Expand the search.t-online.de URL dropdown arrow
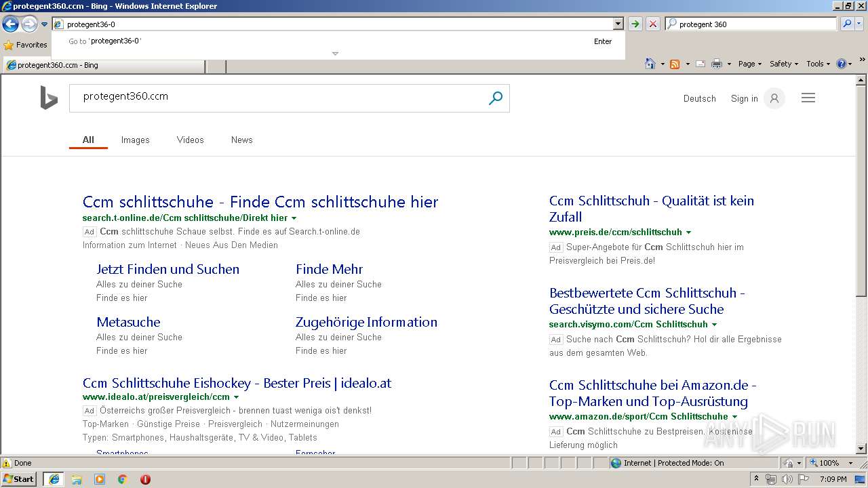 click(294, 218)
